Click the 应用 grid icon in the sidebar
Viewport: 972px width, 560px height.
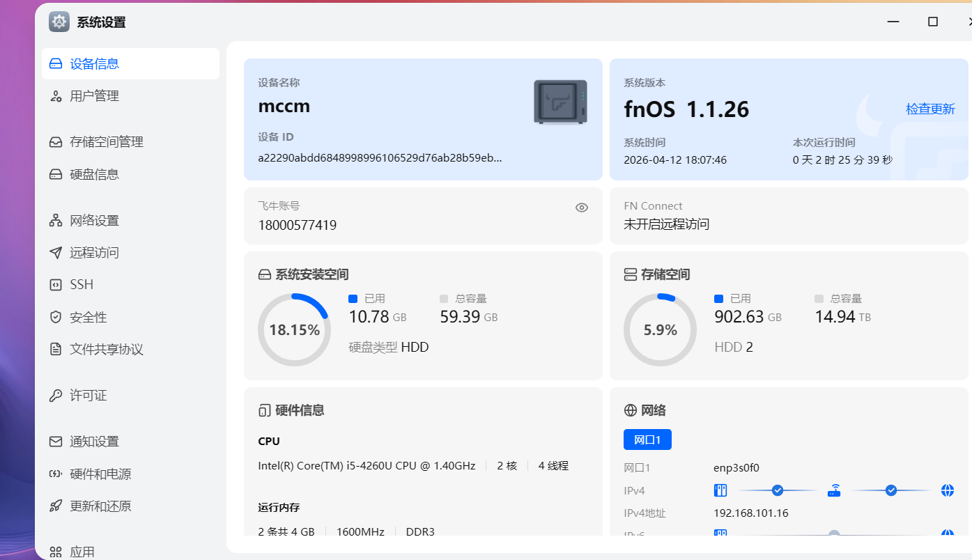point(56,552)
